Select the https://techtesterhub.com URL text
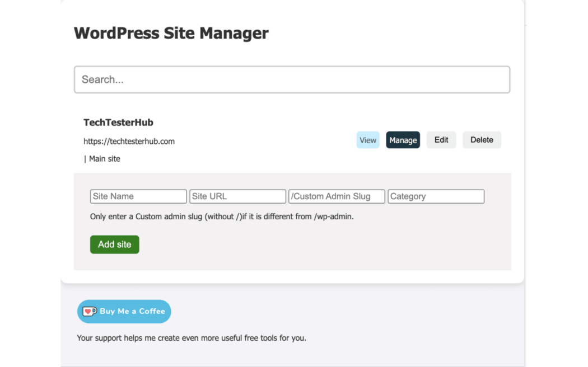The image size is (588, 367). pos(129,141)
